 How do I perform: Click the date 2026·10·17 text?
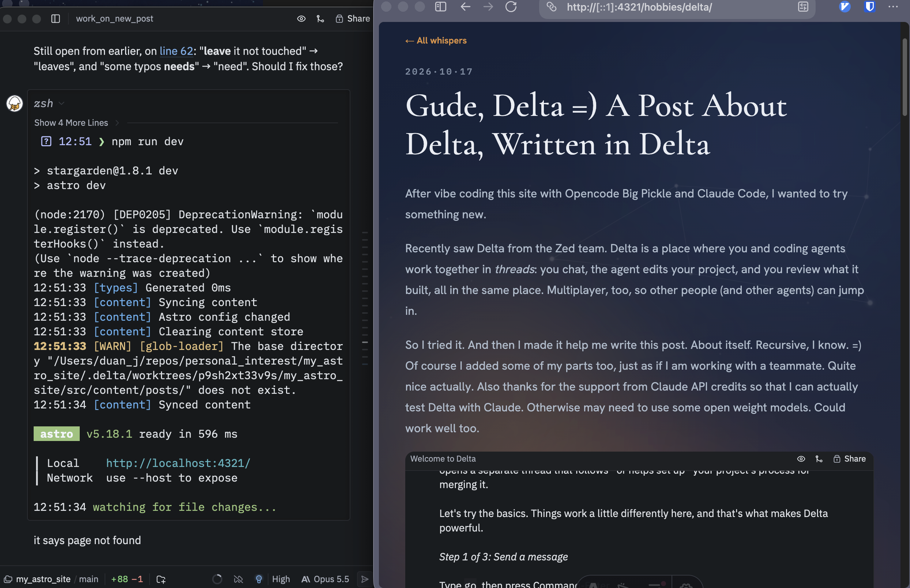click(x=439, y=72)
